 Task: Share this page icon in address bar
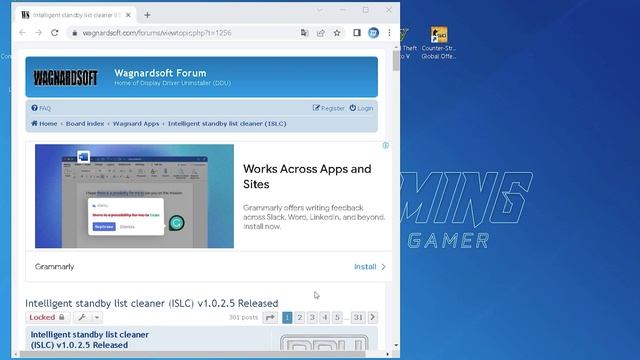click(x=321, y=33)
